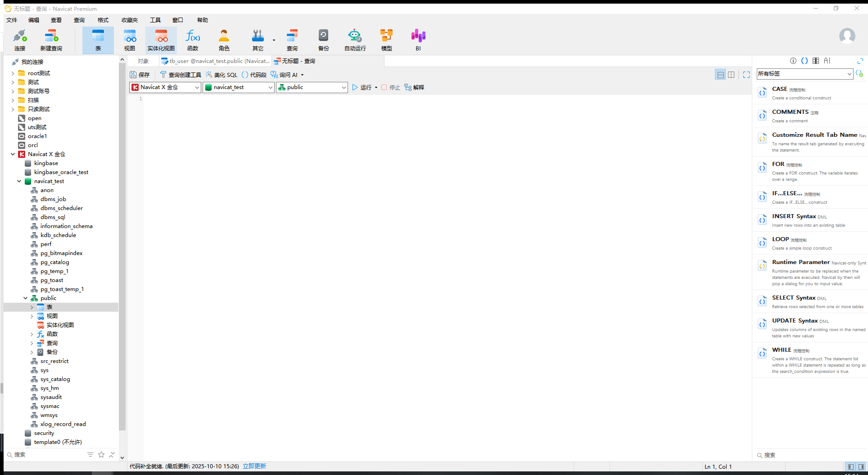Click 美化 SQL beautify button

221,75
